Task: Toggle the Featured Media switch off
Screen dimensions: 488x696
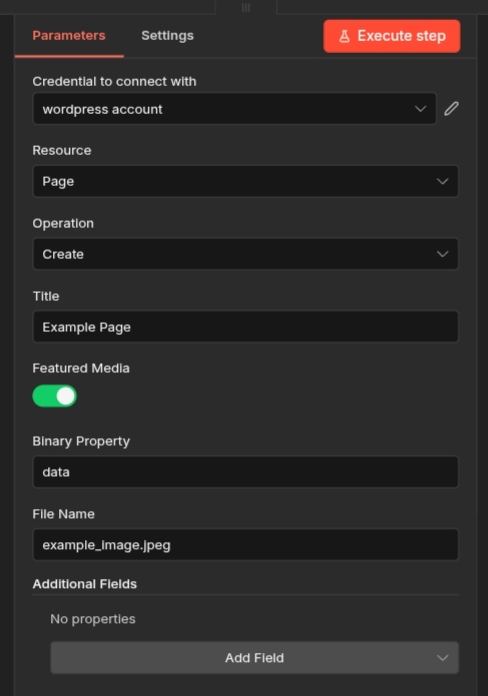Action: click(55, 396)
